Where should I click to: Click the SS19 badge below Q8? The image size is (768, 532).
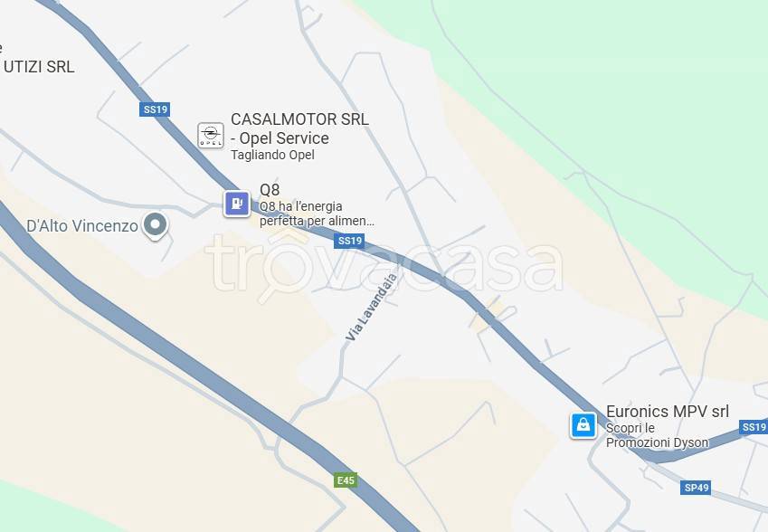click(349, 241)
